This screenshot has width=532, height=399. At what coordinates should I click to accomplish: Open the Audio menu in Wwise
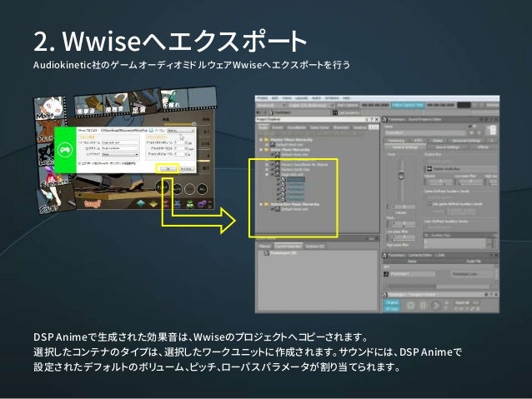pyautogui.click(x=316, y=98)
